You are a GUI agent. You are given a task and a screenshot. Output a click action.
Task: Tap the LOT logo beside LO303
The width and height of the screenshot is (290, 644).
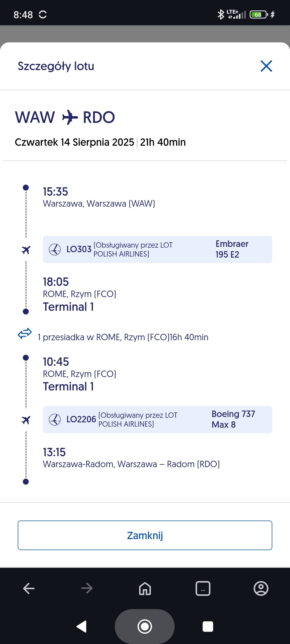(55, 250)
